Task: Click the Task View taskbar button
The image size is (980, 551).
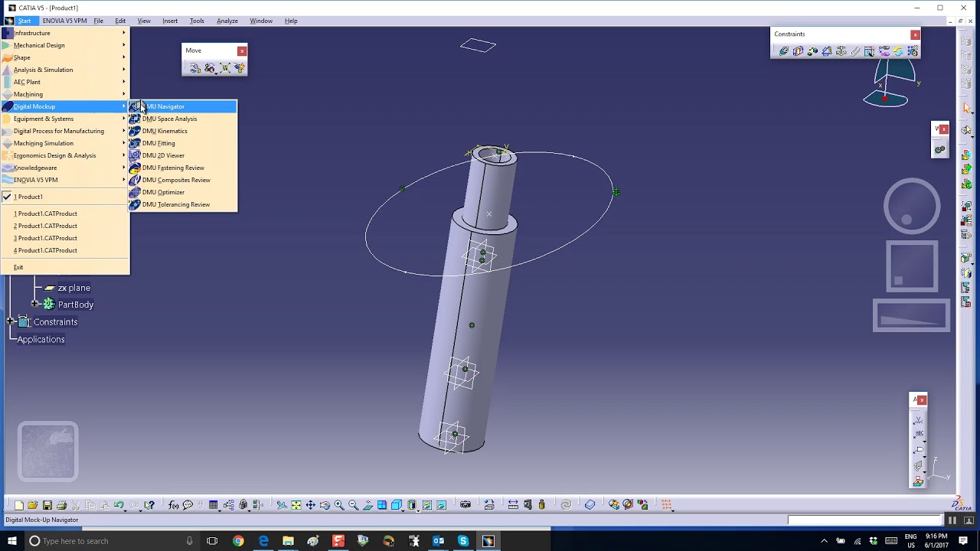Action: coord(212,541)
